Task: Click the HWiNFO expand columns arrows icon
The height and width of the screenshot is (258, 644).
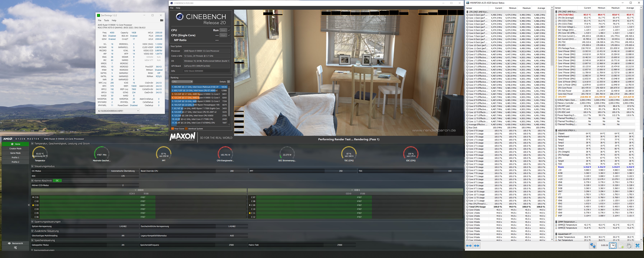Action: click(x=469, y=246)
